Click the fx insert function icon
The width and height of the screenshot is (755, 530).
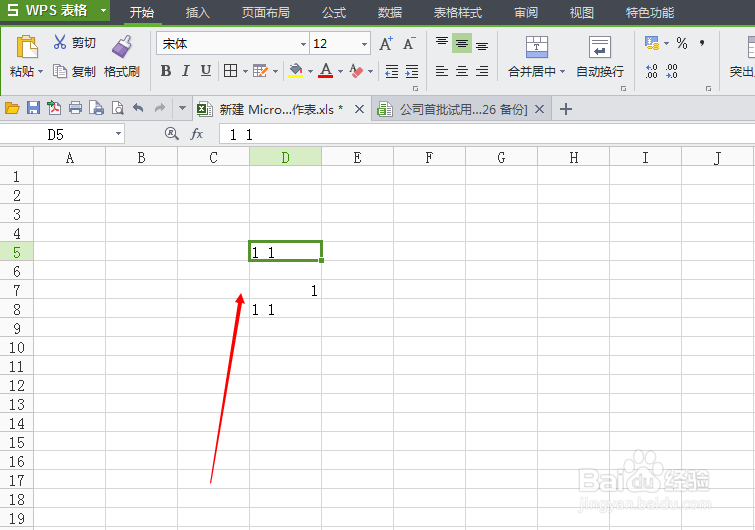196,134
